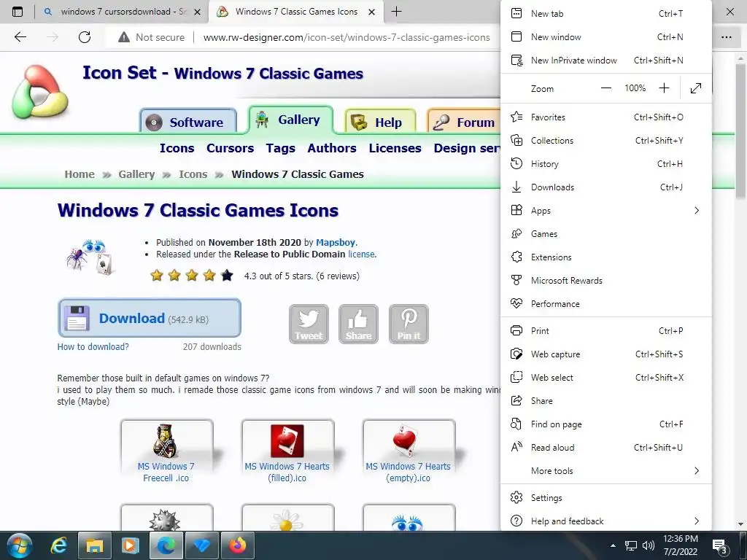The width and height of the screenshot is (747, 560).
Task: Click the RealWorld Designer logo
Action: point(40,92)
